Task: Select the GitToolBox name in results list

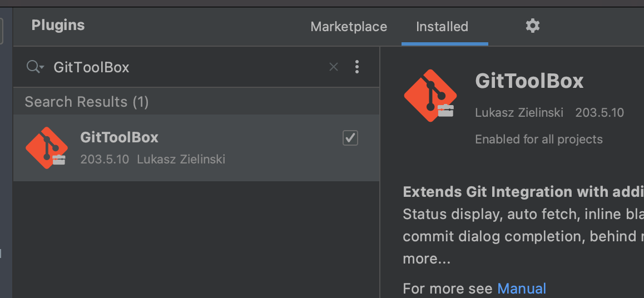Action: click(119, 137)
